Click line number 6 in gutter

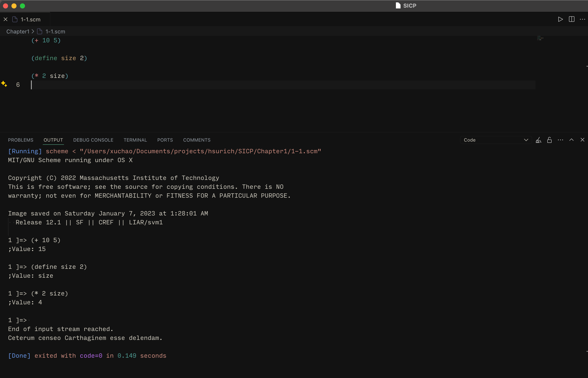click(x=18, y=85)
